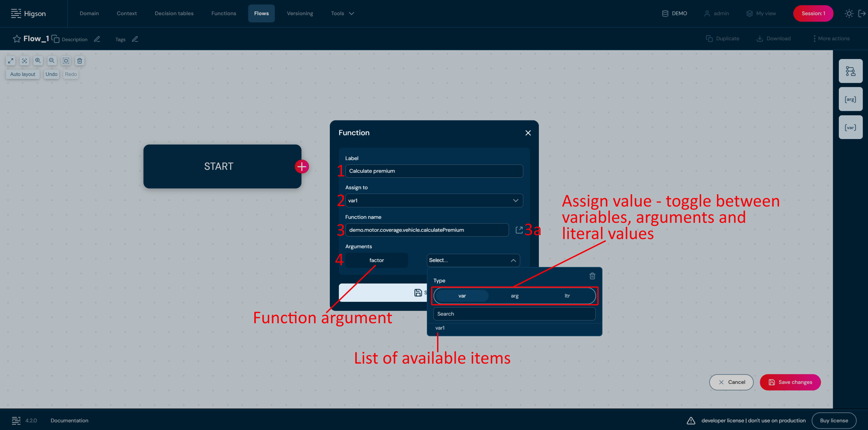Expand the Assign to var1 dropdown
868x430 pixels.
[x=515, y=200]
